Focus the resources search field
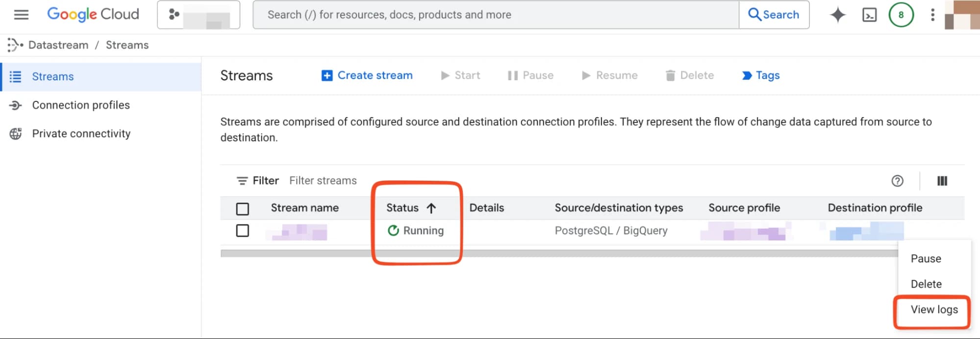The image size is (980, 339). [x=496, y=15]
